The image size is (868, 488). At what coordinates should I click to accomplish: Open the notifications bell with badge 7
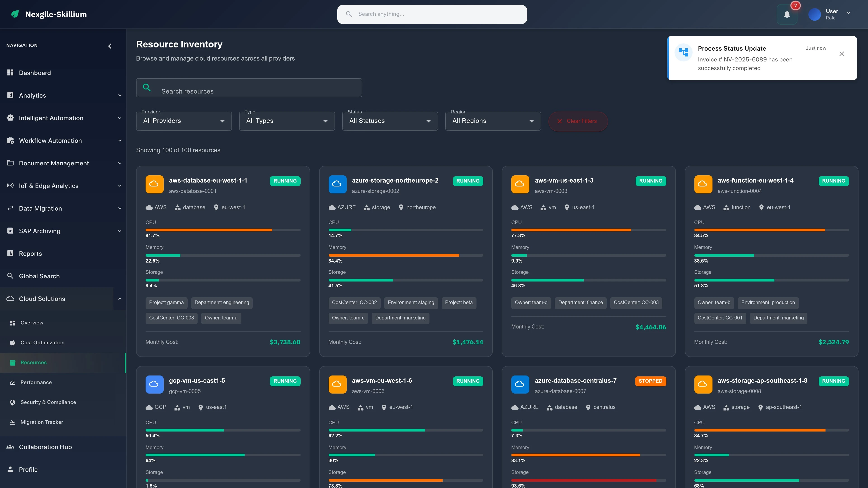point(787,14)
